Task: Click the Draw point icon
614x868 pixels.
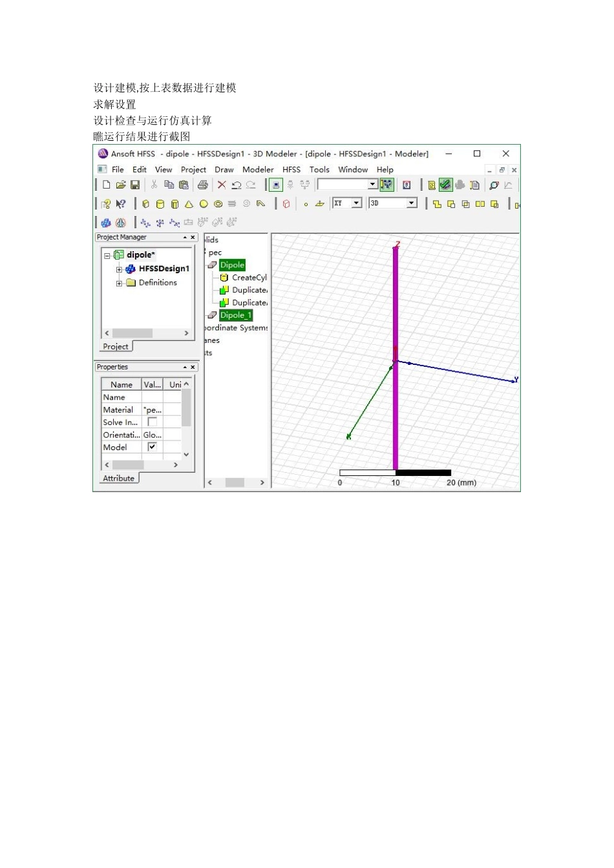Action: pyautogui.click(x=306, y=204)
